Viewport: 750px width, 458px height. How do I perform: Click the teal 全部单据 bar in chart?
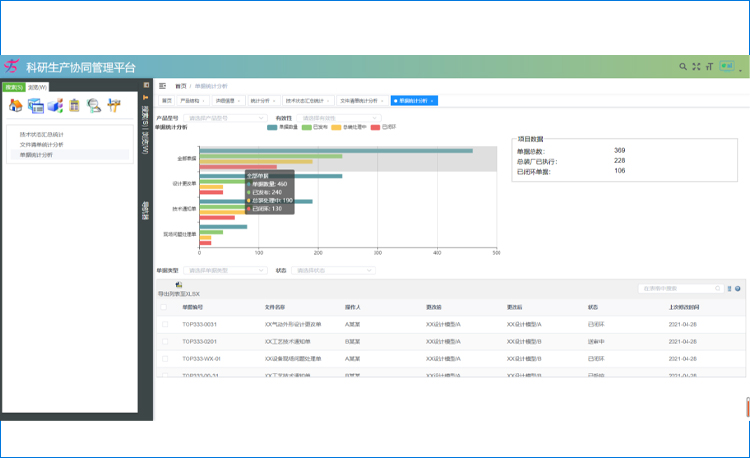pos(336,151)
